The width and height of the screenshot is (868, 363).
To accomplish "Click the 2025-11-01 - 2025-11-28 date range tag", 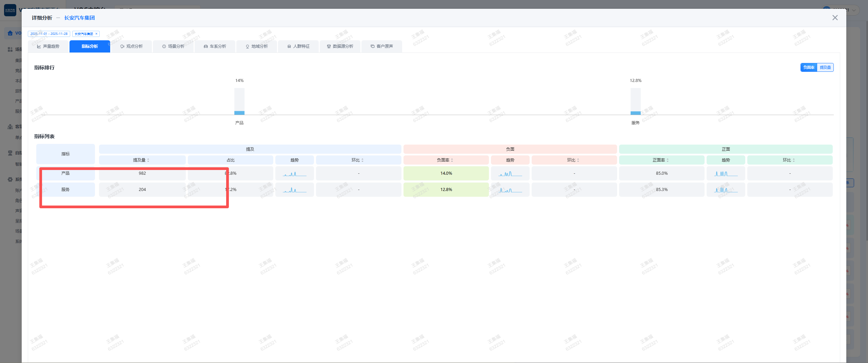I will coord(49,34).
